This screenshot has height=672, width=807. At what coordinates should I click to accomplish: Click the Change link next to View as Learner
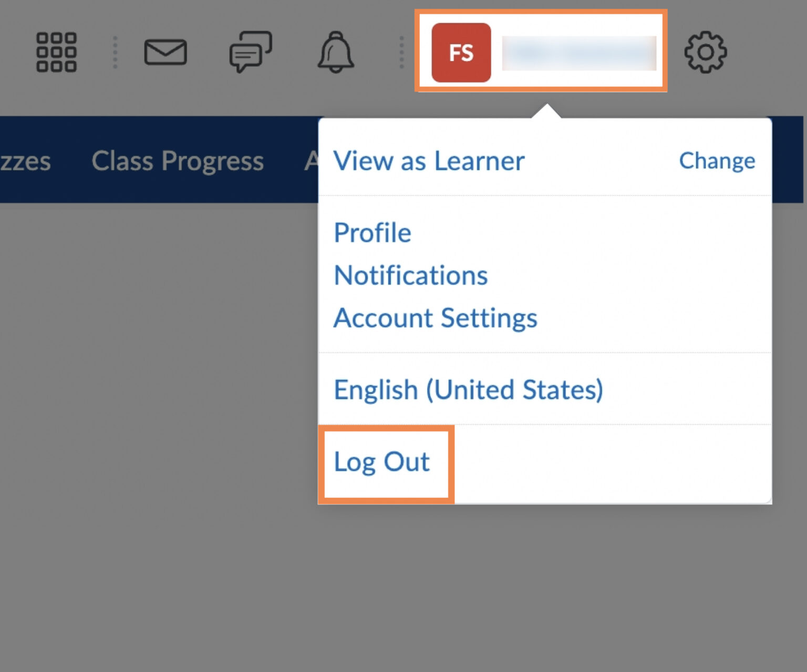pyautogui.click(x=717, y=161)
